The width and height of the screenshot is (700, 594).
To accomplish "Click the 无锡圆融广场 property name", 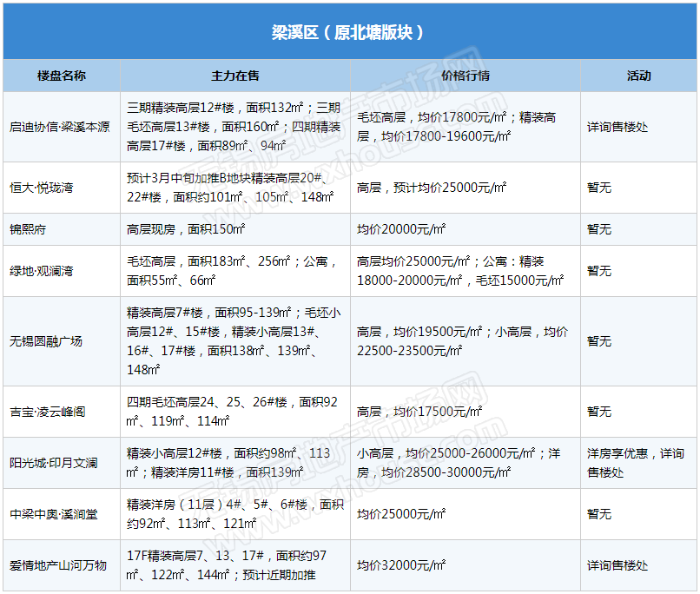I will (x=46, y=341).
